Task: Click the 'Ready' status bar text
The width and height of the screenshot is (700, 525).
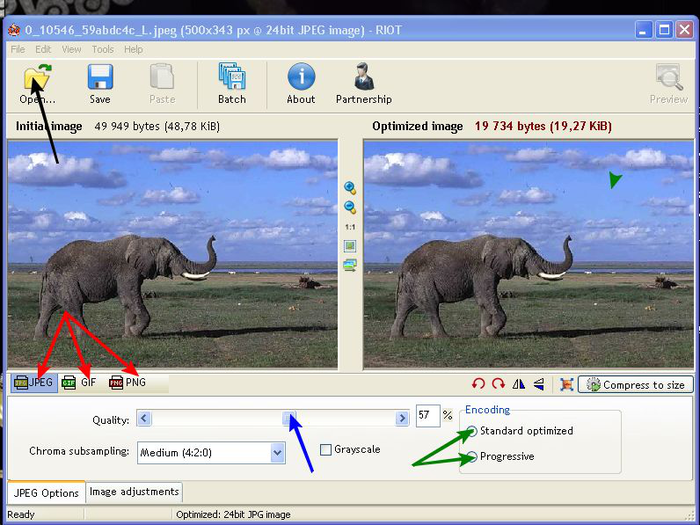Action: 21,515
